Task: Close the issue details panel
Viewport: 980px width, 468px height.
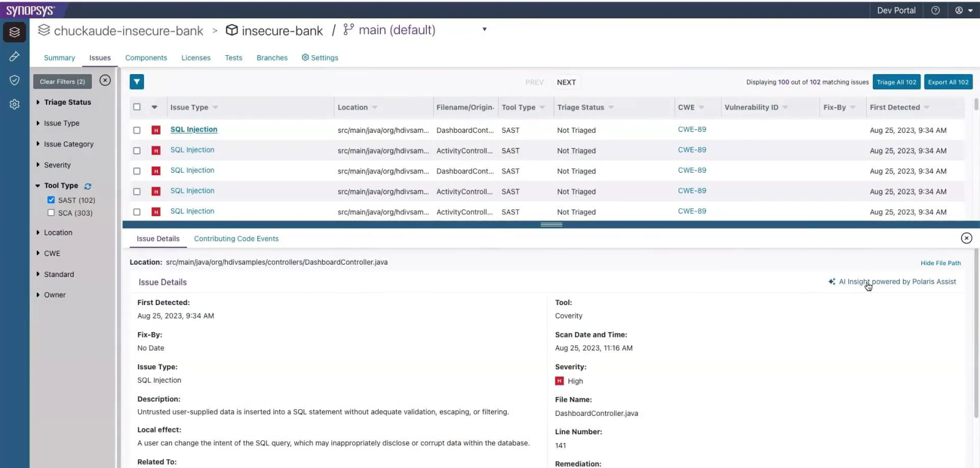Action: pyautogui.click(x=967, y=238)
